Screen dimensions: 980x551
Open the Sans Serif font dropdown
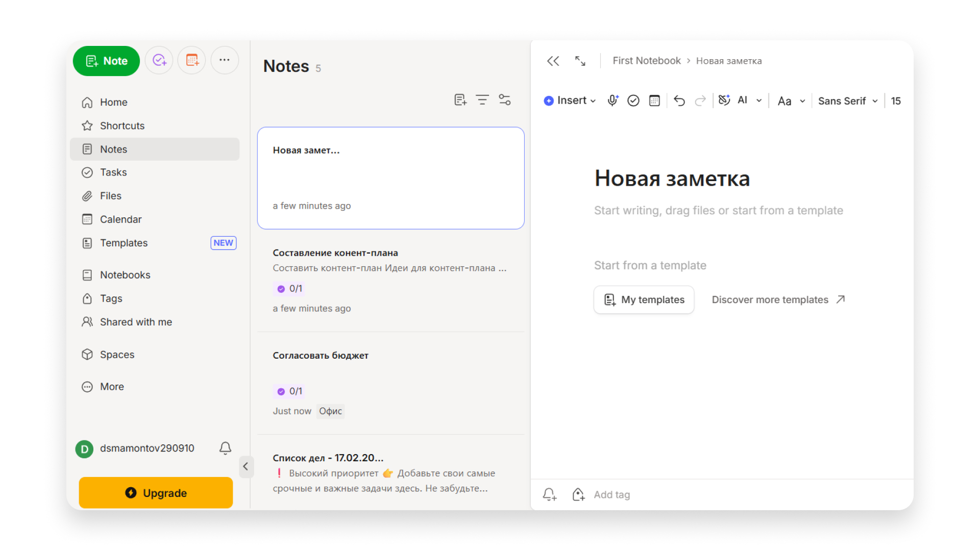(x=846, y=101)
